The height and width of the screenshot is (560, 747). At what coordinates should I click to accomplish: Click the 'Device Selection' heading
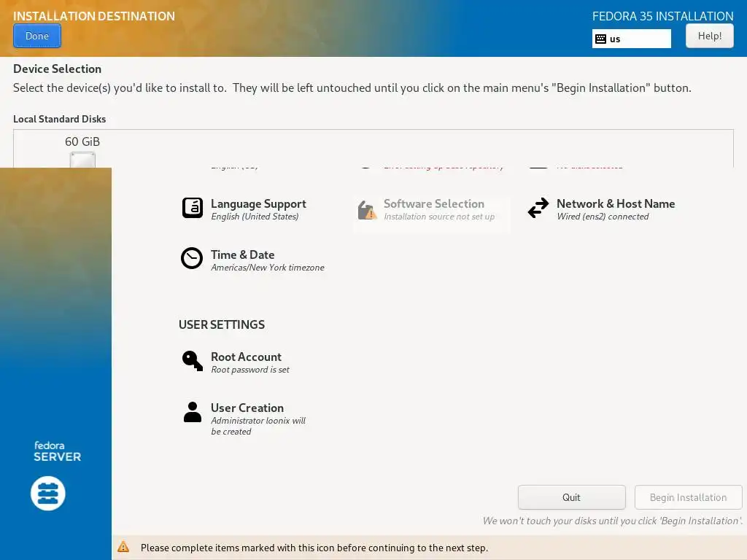[57, 69]
